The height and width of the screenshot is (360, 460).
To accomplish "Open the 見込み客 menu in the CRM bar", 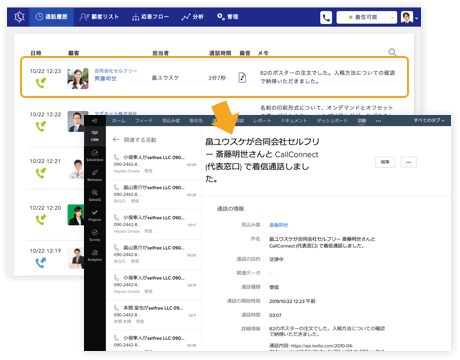I will (171, 121).
